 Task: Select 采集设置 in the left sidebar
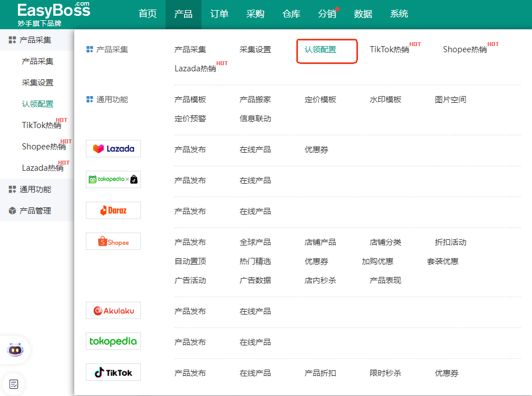(x=38, y=83)
